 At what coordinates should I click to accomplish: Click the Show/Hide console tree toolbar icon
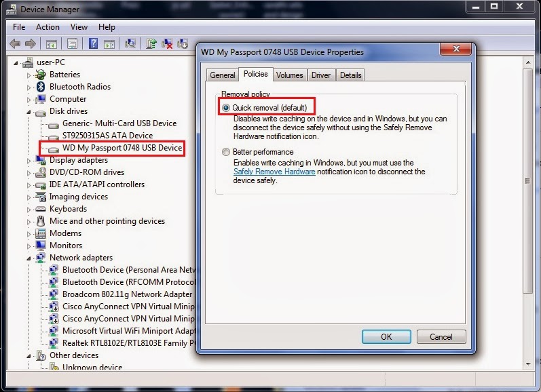point(52,44)
